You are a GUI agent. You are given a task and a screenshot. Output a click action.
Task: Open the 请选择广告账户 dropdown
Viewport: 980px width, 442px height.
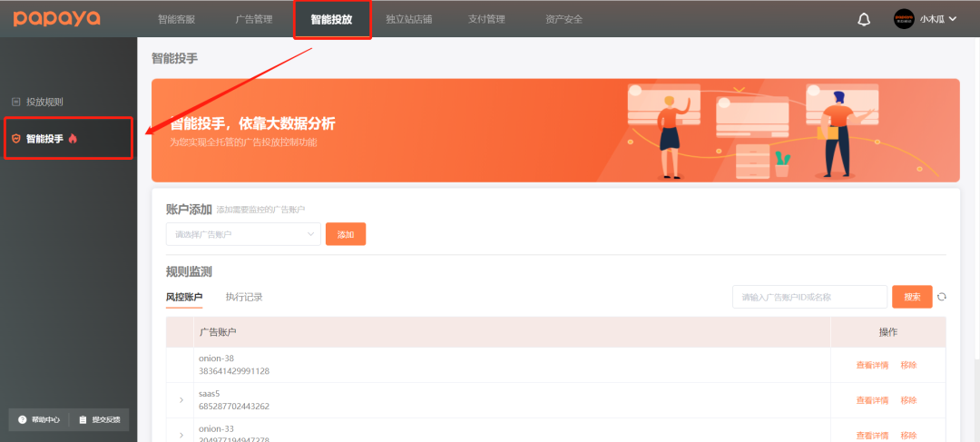click(243, 234)
